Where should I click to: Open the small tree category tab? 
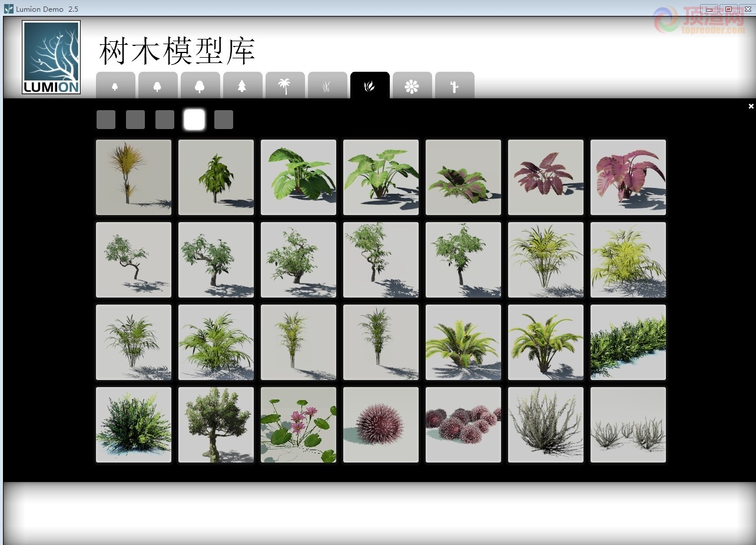(115, 85)
